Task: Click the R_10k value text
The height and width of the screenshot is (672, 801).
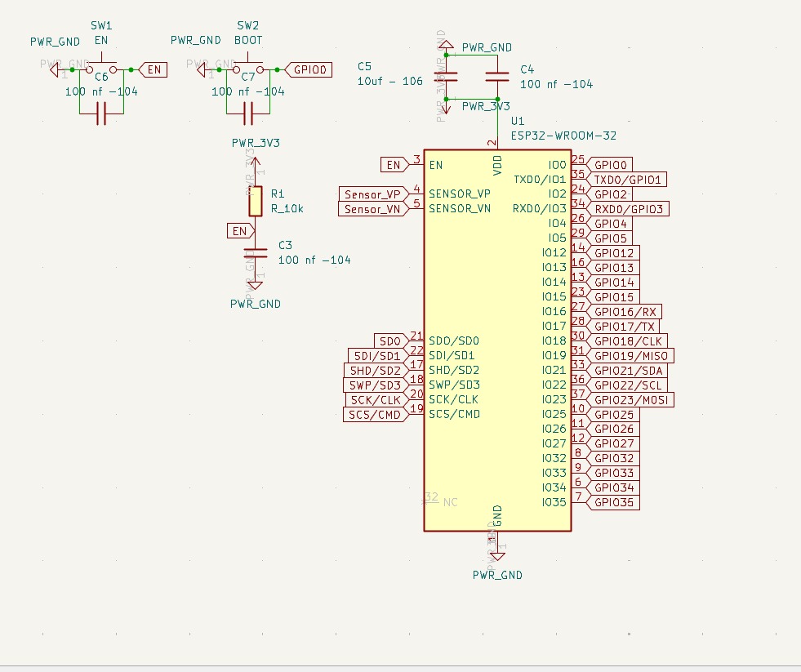Action: tap(287, 208)
